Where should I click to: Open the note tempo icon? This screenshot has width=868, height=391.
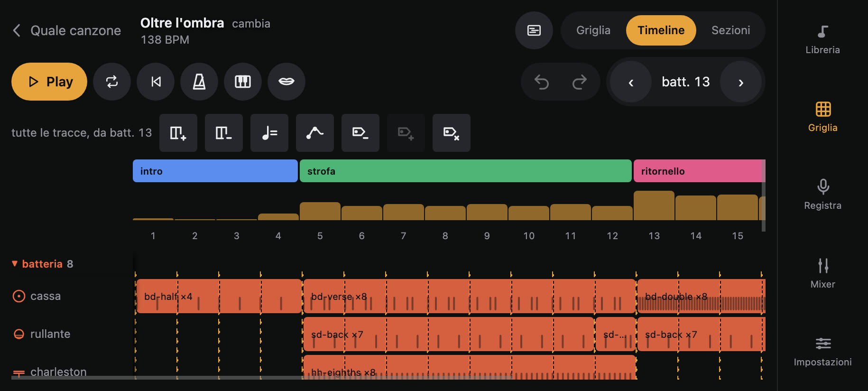[269, 133]
